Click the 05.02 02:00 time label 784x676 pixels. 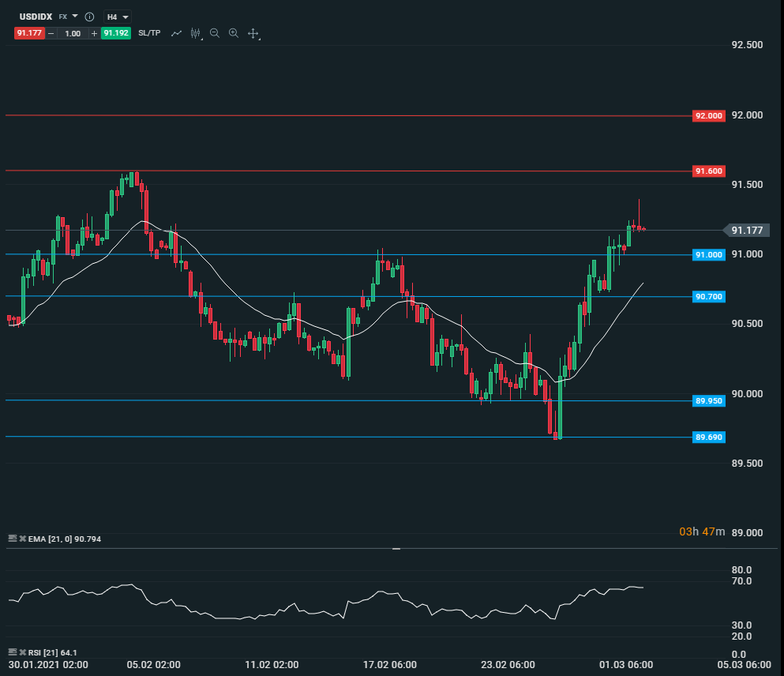tap(153, 665)
